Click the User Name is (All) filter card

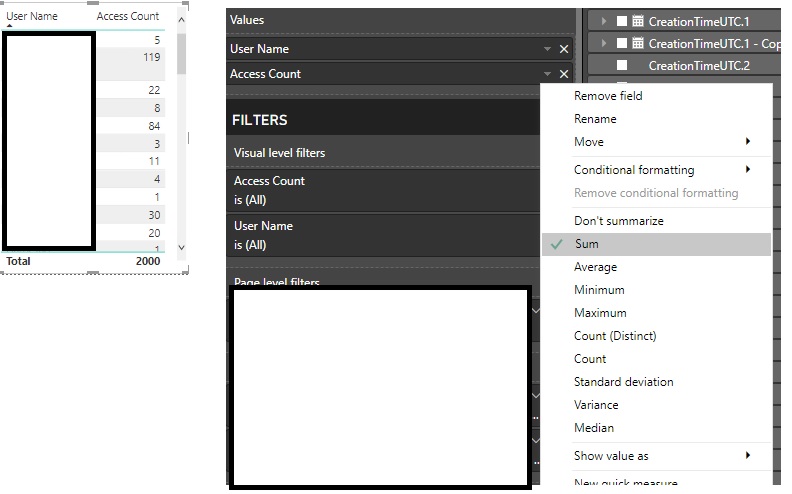(383, 235)
